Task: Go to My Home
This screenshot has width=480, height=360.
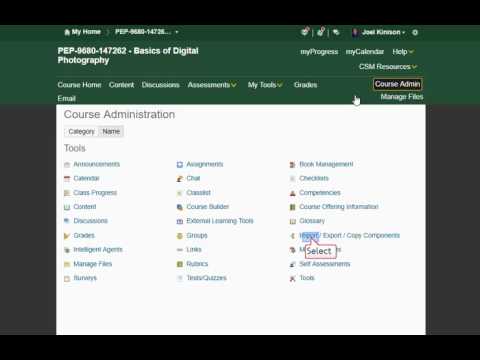Action: (86, 32)
